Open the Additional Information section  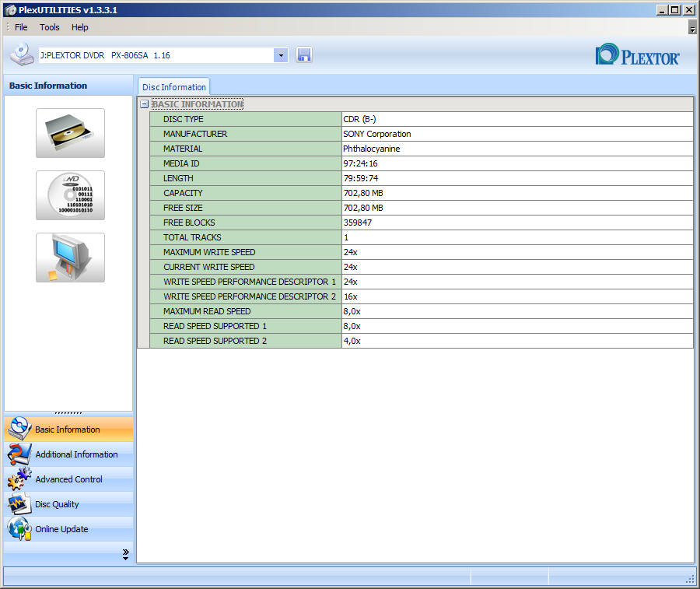68,454
